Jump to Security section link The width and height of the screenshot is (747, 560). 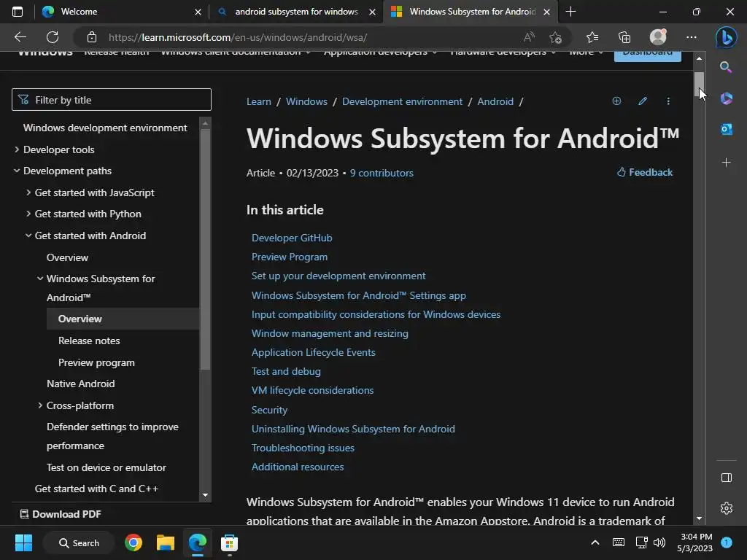pyautogui.click(x=269, y=410)
